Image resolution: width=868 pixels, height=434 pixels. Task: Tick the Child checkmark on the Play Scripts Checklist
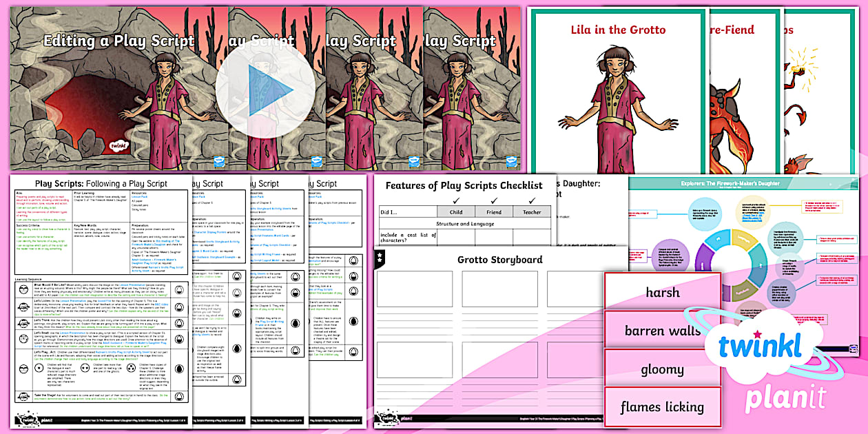point(455,201)
